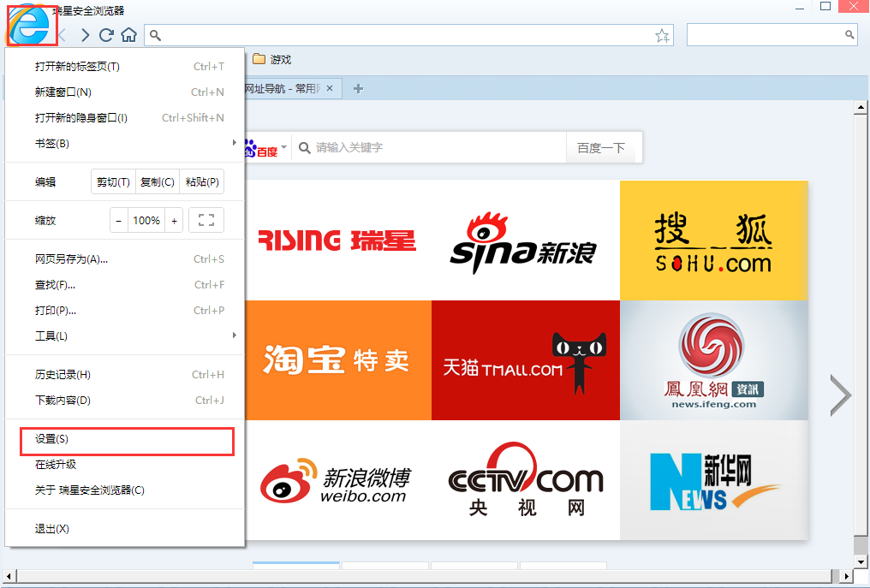Increase zoom with the plus stepper

coord(174,220)
